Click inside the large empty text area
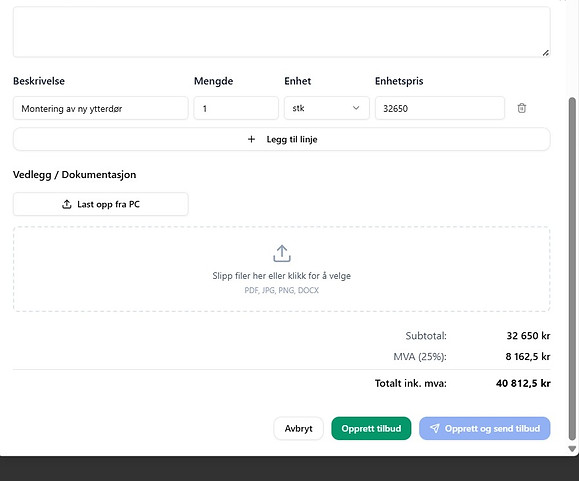 (x=281, y=31)
